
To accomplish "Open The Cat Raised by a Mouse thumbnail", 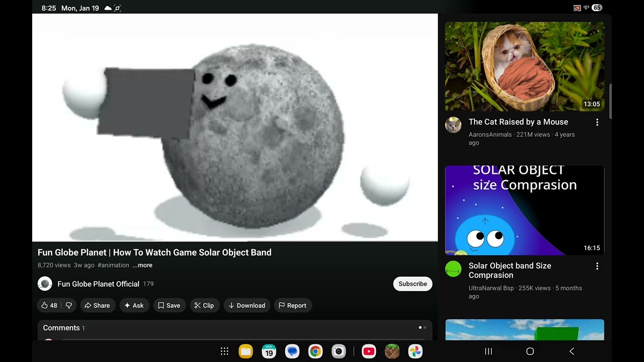I will (524, 66).
